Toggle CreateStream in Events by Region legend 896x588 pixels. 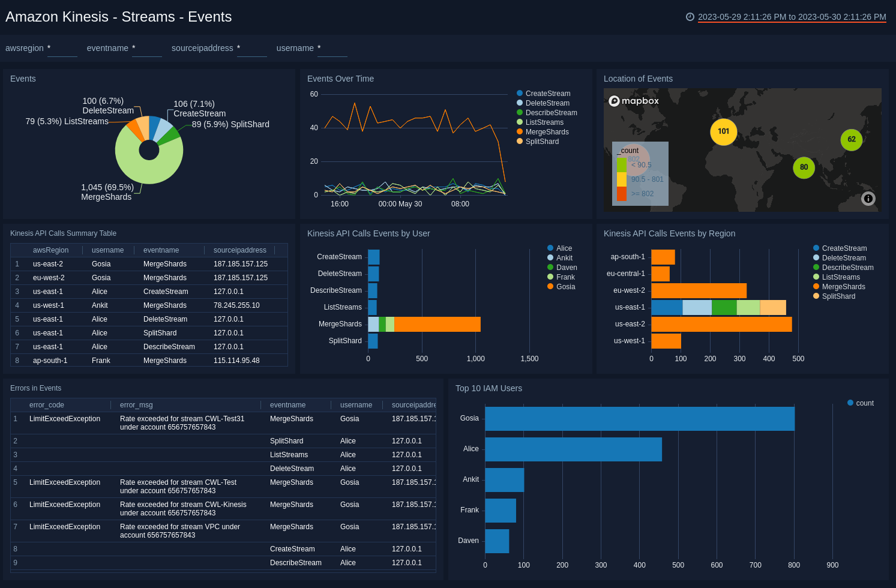tap(844, 248)
